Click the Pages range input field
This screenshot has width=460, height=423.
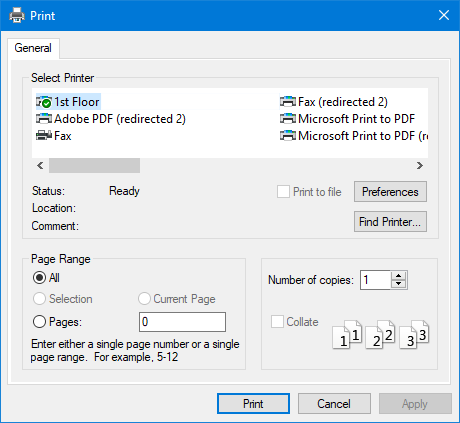pyautogui.click(x=182, y=322)
